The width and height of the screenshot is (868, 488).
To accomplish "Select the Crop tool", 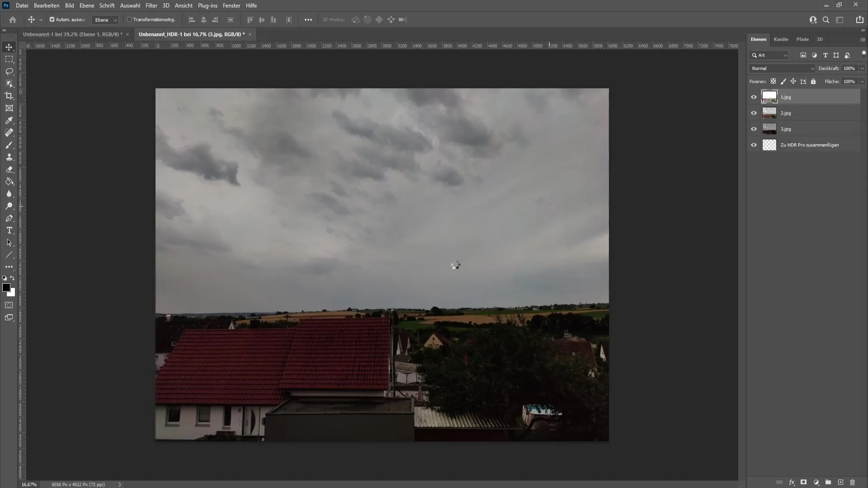I will (x=9, y=96).
